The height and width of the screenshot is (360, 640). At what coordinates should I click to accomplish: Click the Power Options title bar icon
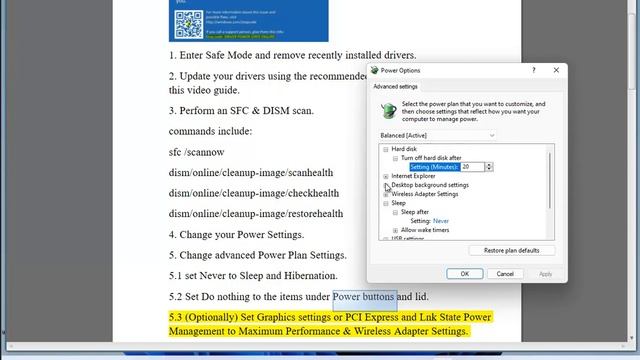point(374,70)
